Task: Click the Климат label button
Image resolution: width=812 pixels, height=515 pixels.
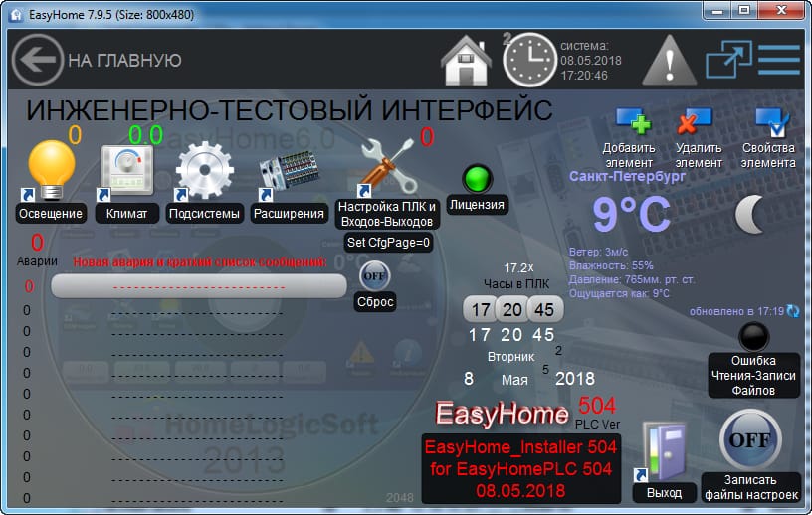Action: click(x=127, y=213)
